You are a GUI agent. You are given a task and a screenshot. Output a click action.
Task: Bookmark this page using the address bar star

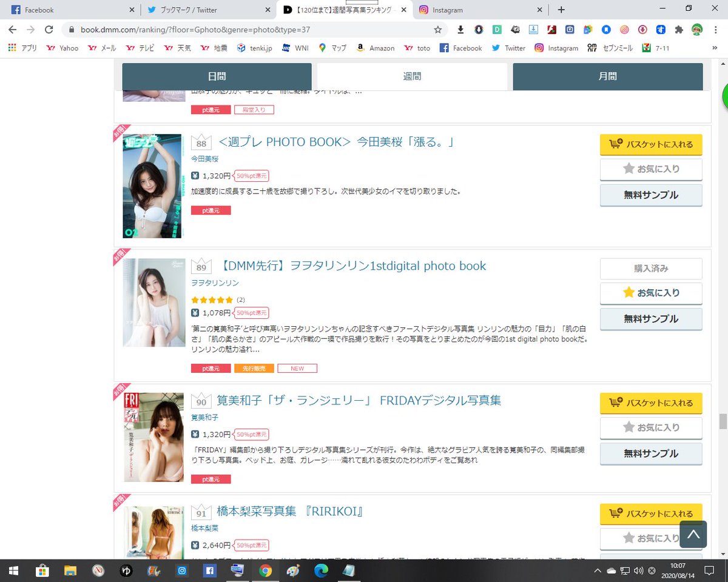point(437,29)
